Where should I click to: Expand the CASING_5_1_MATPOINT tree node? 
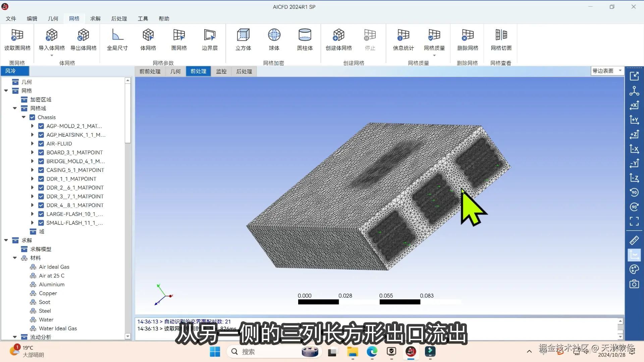(x=32, y=170)
